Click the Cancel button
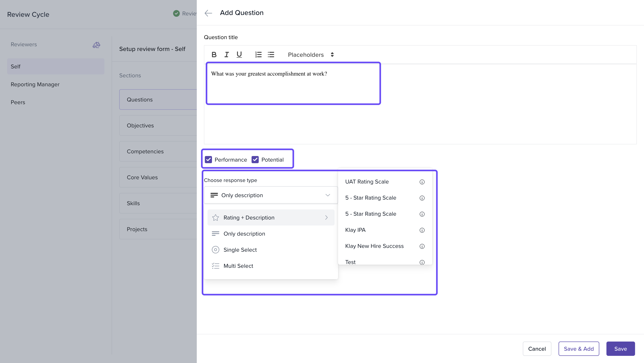The width and height of the screenshot is (644, 363). (x=537, y=349)
